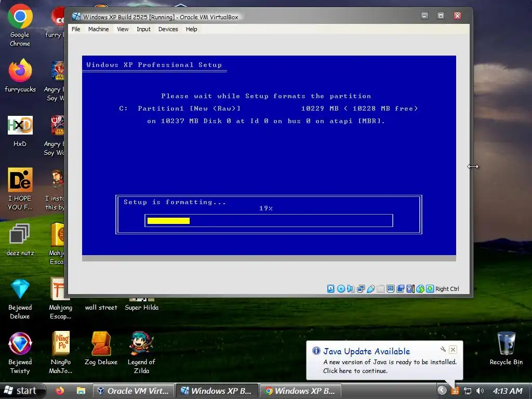Open the File menu in VirtualBox
532x399 pixels.
coord(76,29)
